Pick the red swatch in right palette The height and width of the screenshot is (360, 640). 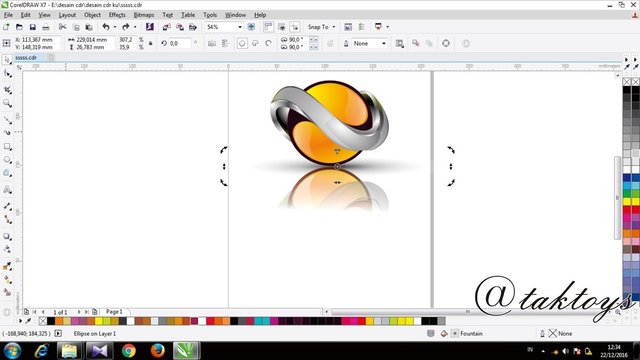coord(627,209)
